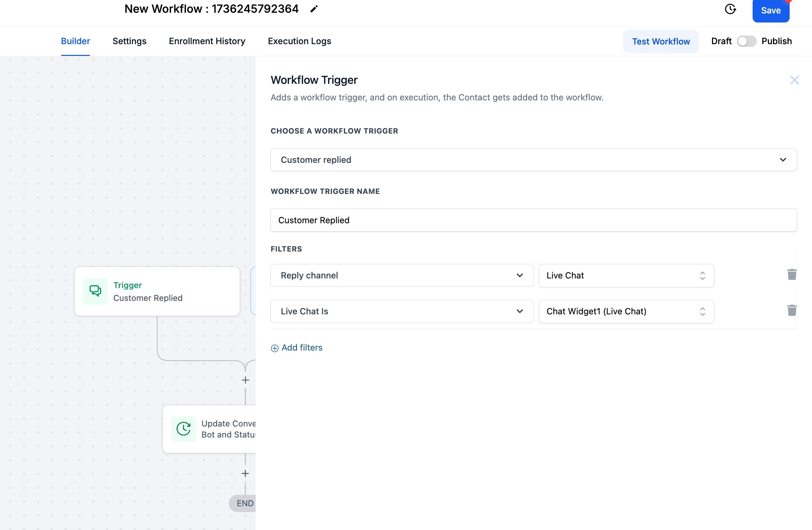Switch to the Settings tab
The height and width of the screenshot is (530, 812).
pyautogui.click(x=129, y=41)
